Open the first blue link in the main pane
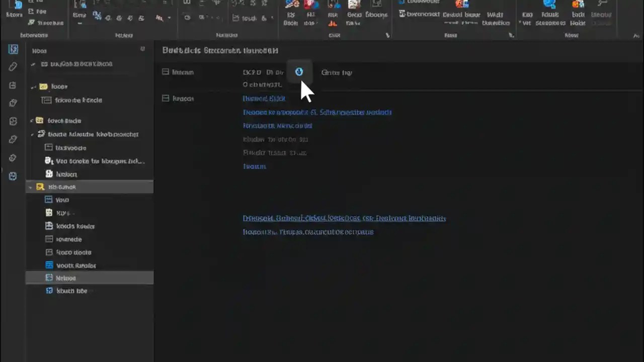The image size is (644, 362). [264, 99]
